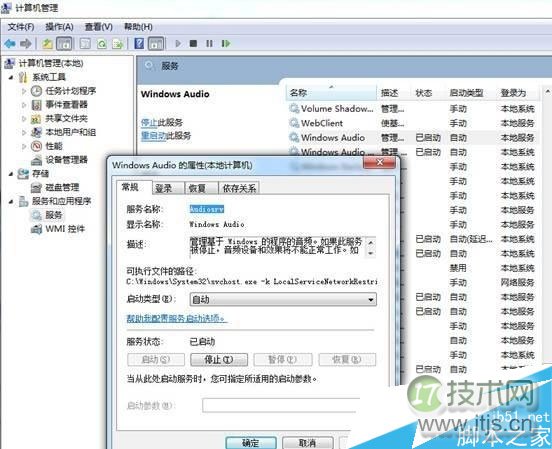Select 存储 tree item
The width and height of the screenshot is (552, 449).
tap(40, 174)
